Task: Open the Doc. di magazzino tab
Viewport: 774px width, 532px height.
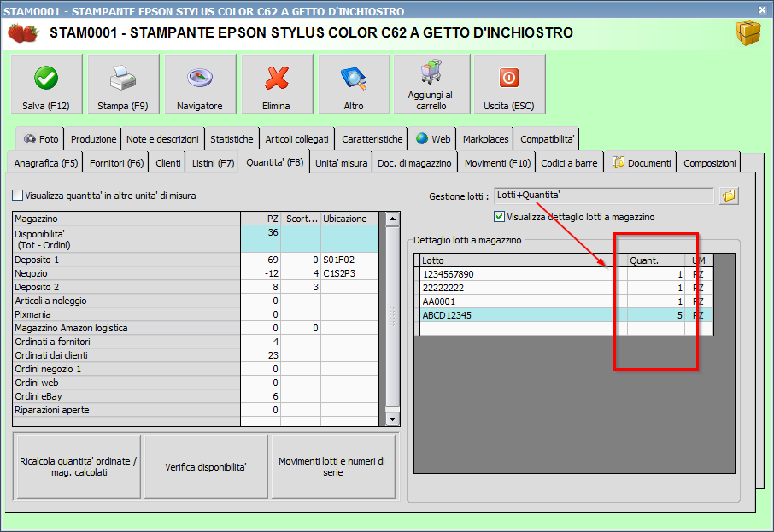Action: (414, 163)
